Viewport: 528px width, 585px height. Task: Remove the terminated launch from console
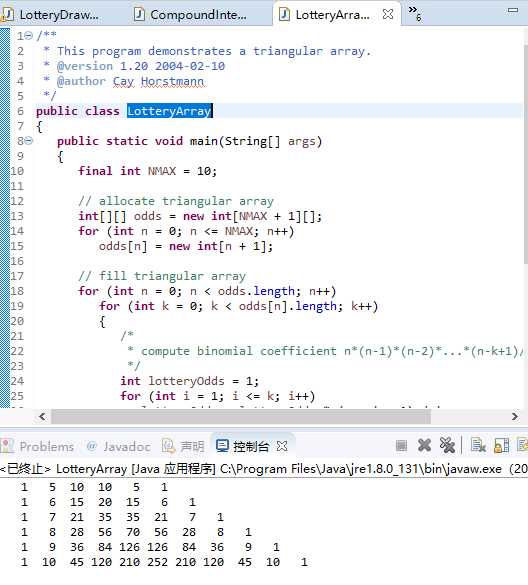coord(424,445)
